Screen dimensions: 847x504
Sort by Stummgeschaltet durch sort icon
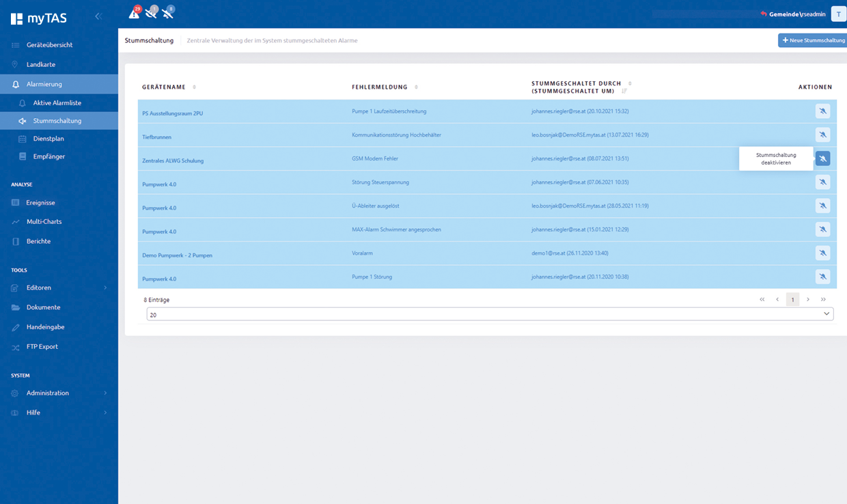630,83
